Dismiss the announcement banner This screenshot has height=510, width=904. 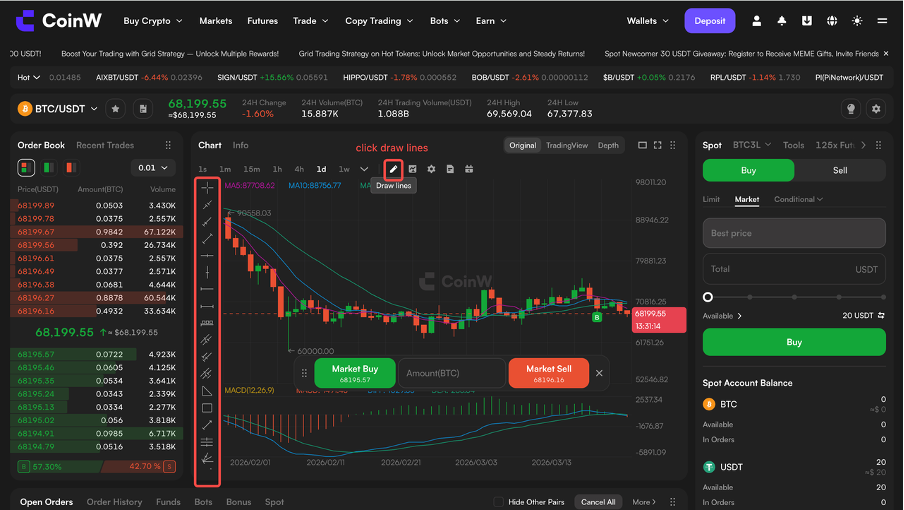click(x=886, y=54)
